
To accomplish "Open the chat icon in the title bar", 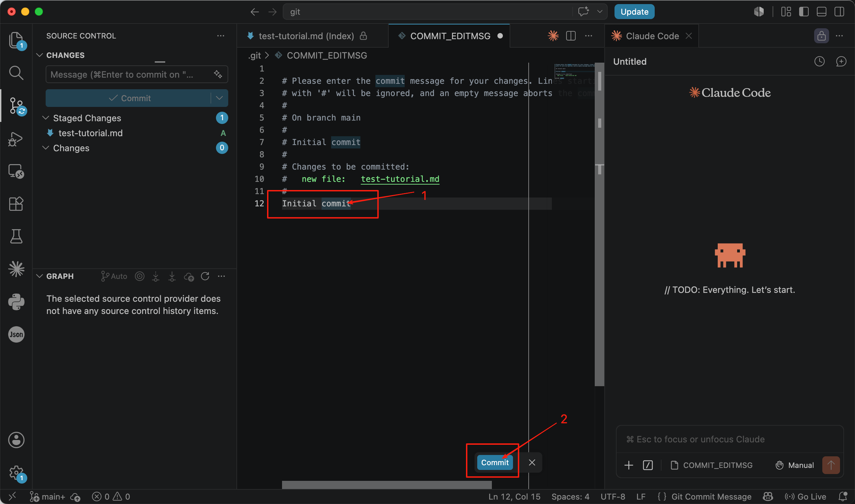I will click(584, 12).
